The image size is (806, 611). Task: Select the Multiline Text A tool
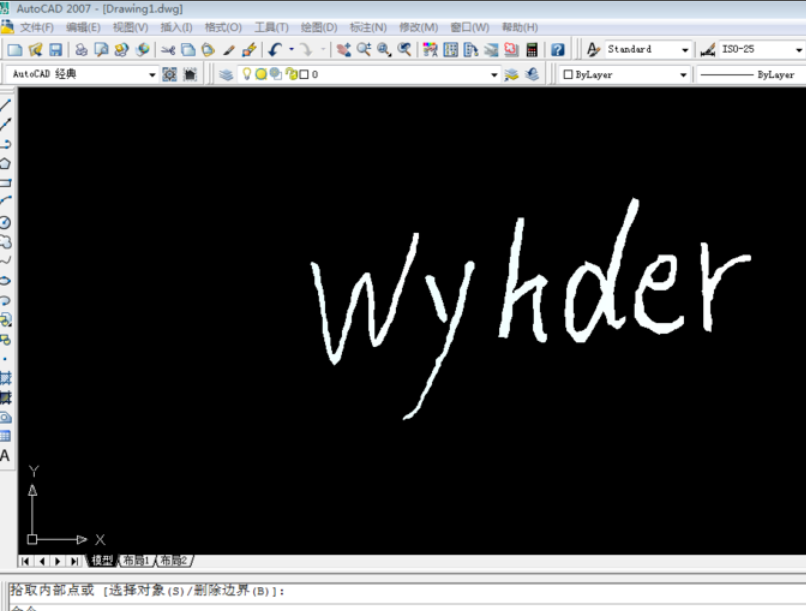click(x=5, y=456)
